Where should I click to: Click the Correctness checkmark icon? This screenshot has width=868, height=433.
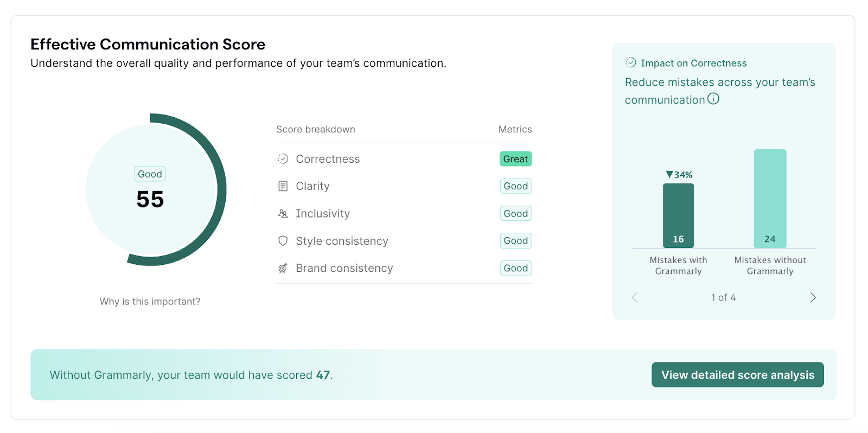coord(283,159)
